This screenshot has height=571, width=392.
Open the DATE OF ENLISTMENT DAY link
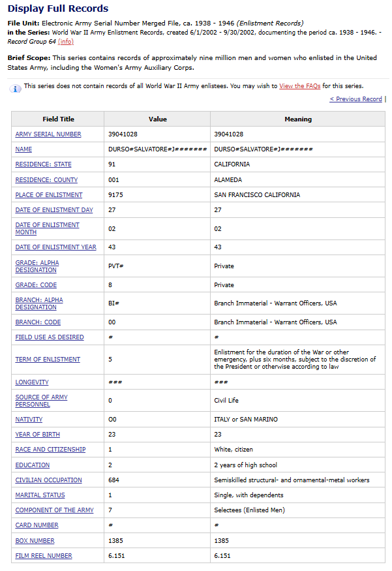(54, 210)
